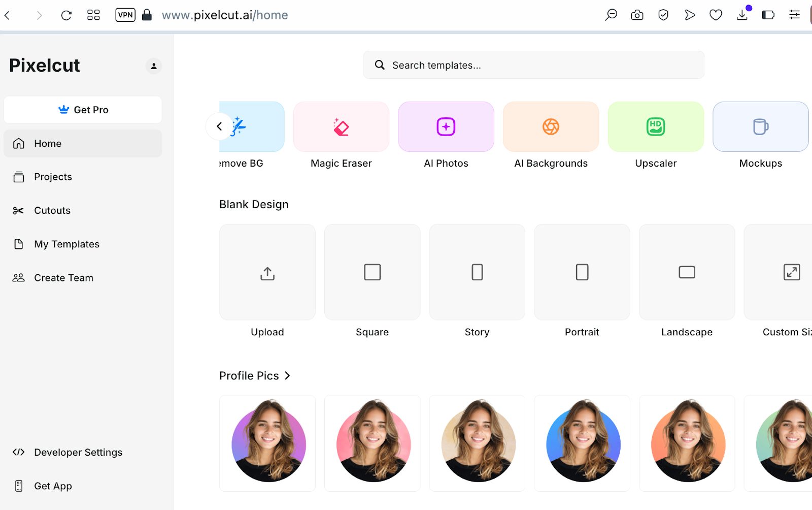
Task: Open the AI Photos tool
Action: [x=446, y=126]
